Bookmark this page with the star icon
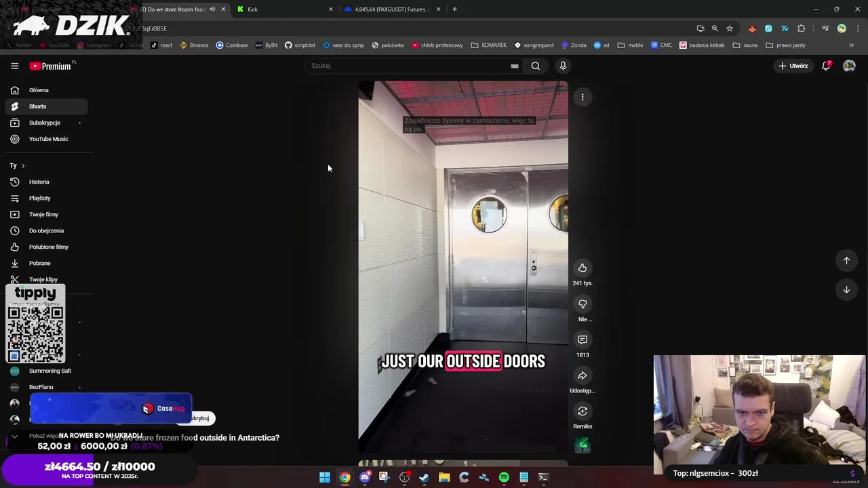The width and height of the screenshot is (868, 488). pyautogui.click(x=730, y=28)
